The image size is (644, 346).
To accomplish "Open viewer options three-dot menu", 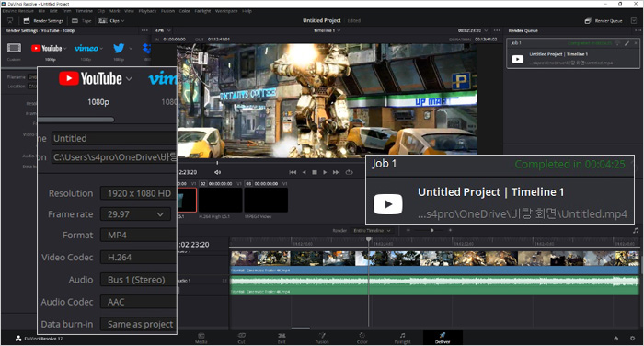I will 497,30.
